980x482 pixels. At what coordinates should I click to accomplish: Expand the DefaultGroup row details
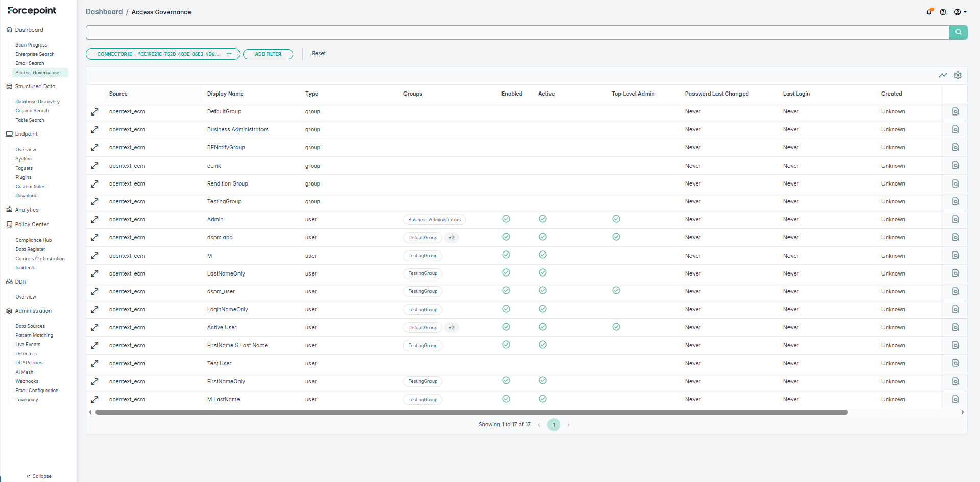[94, 112]
